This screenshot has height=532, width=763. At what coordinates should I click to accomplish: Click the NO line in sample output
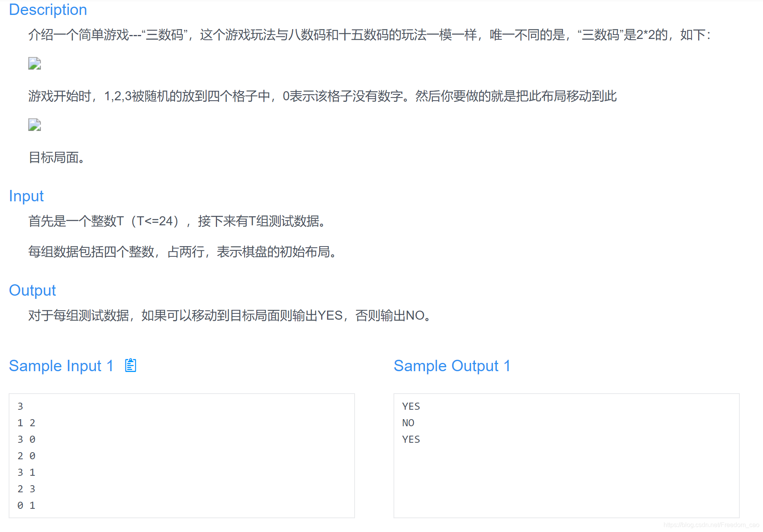point(408,423)
